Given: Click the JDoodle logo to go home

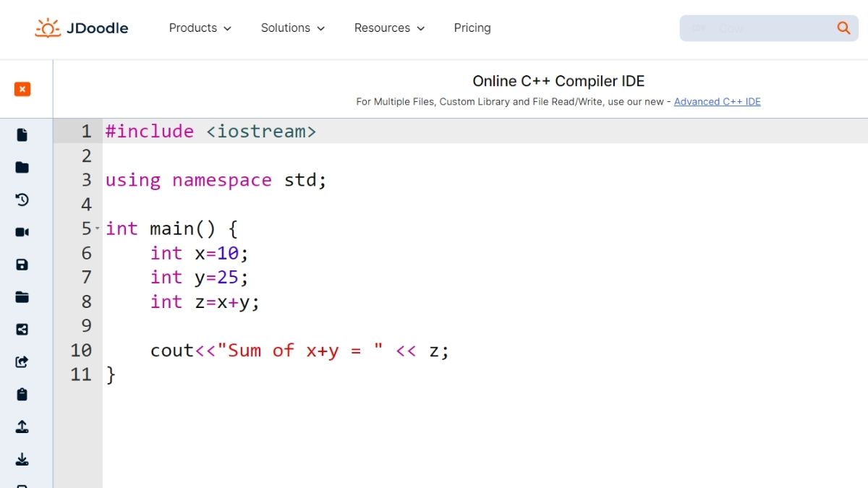Looking at the screenshot, I should pos(82,28).
